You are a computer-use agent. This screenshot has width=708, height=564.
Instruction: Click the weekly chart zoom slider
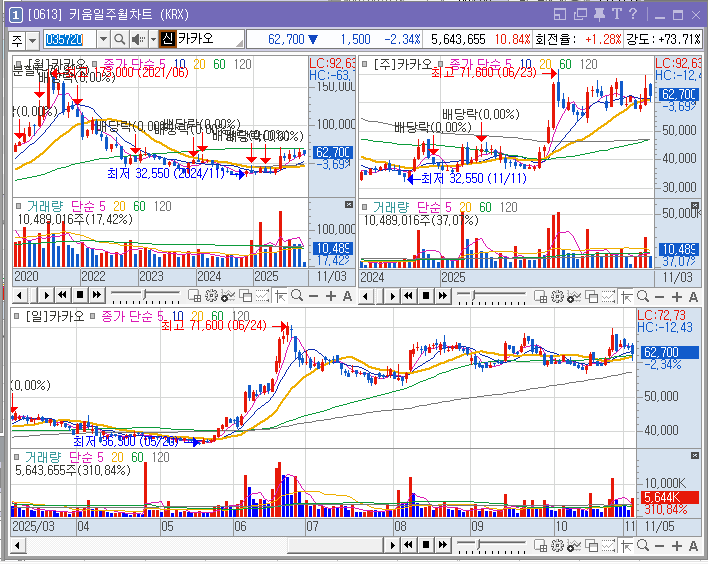click(x=491, y=297)
